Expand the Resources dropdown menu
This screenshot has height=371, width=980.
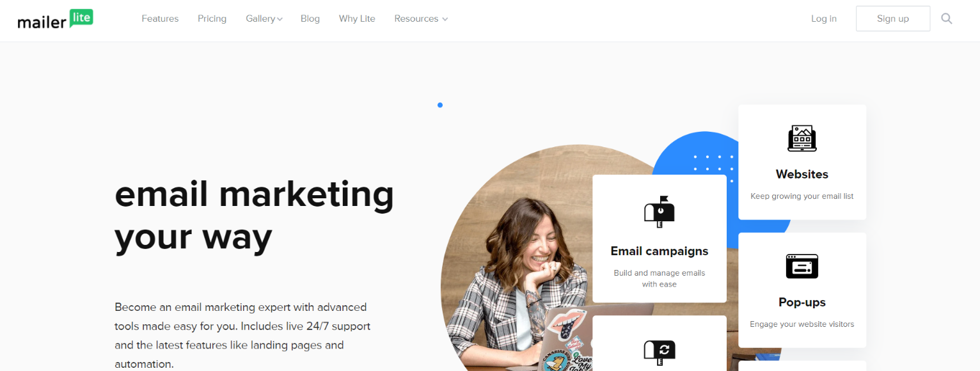point(421,19)
